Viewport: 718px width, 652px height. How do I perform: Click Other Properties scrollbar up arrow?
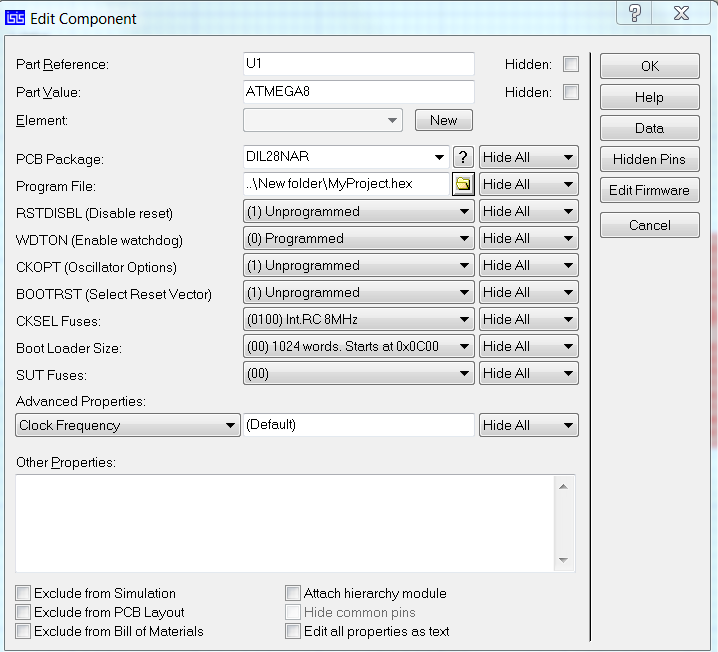[564, 487]
